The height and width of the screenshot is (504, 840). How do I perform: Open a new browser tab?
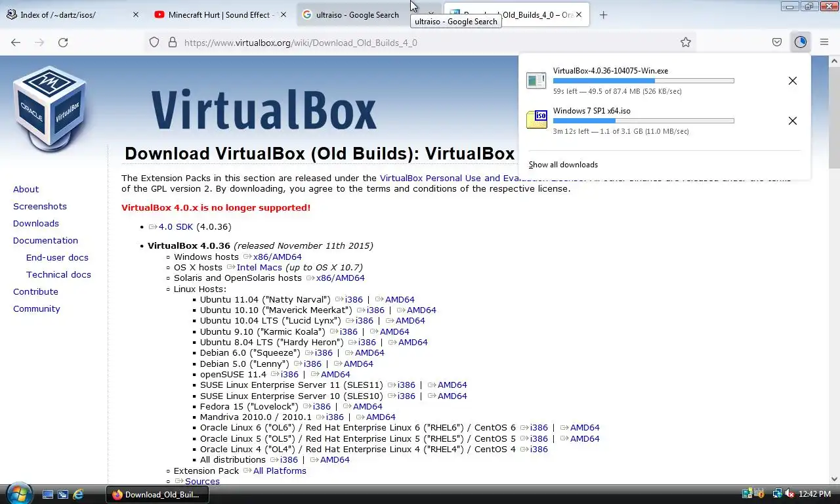(x=603, y=14)
